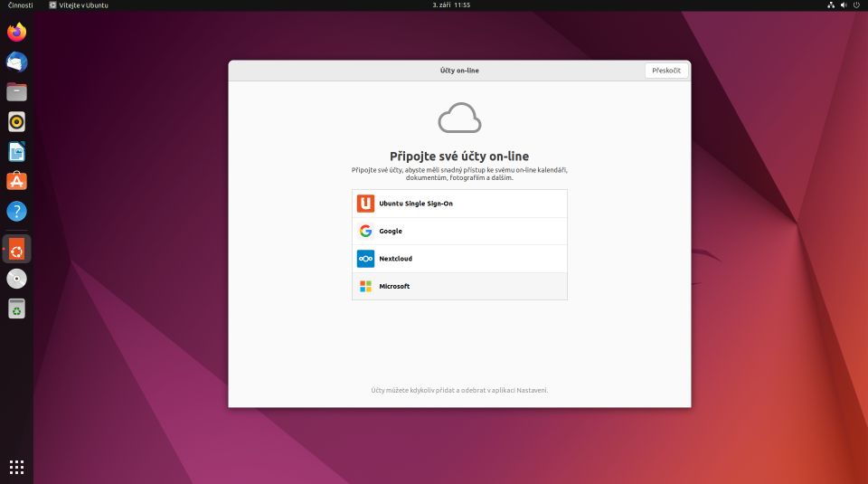The width and height of the screenshot is (868, 484).
Task: Open the Činnosti activities overview
Action: (21, 5)
